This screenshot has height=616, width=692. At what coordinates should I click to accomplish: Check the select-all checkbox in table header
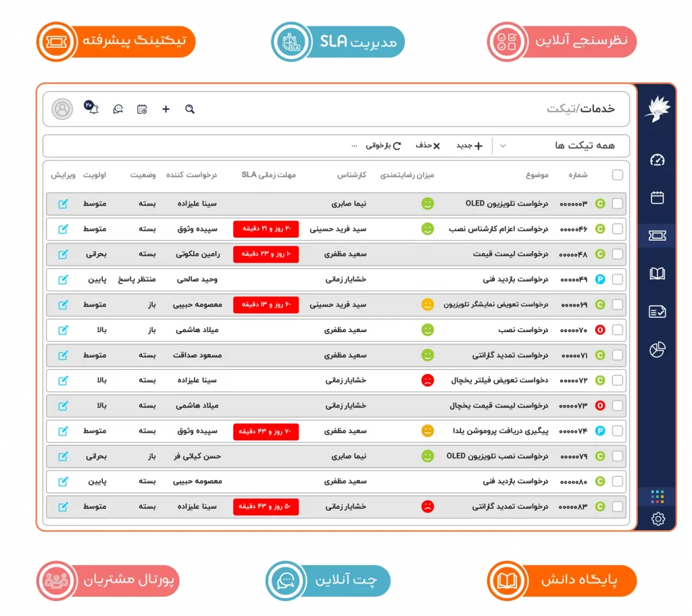click(617, 174)
